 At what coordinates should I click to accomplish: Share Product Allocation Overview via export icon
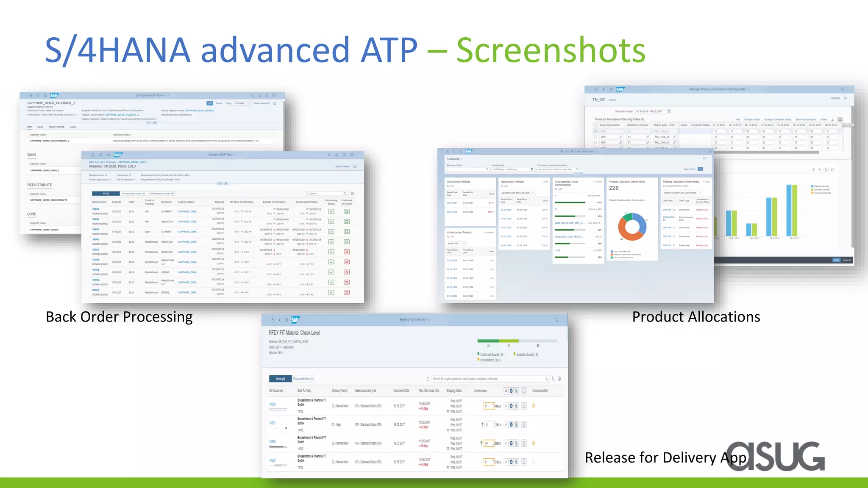(x=704, y=158)
